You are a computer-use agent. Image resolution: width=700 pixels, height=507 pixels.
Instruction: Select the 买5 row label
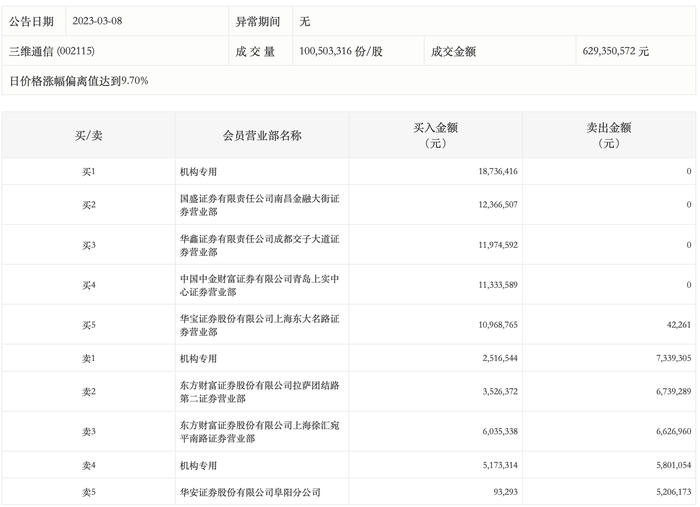point(88,325)
